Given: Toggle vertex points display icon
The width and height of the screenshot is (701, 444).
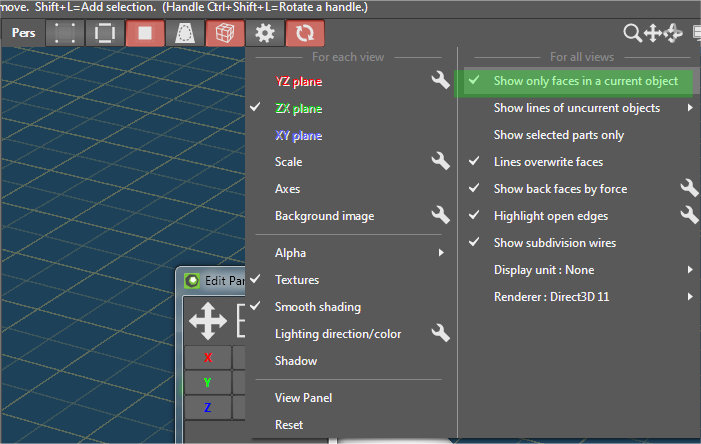Looking at the screenshot, I should coord(65,33).
